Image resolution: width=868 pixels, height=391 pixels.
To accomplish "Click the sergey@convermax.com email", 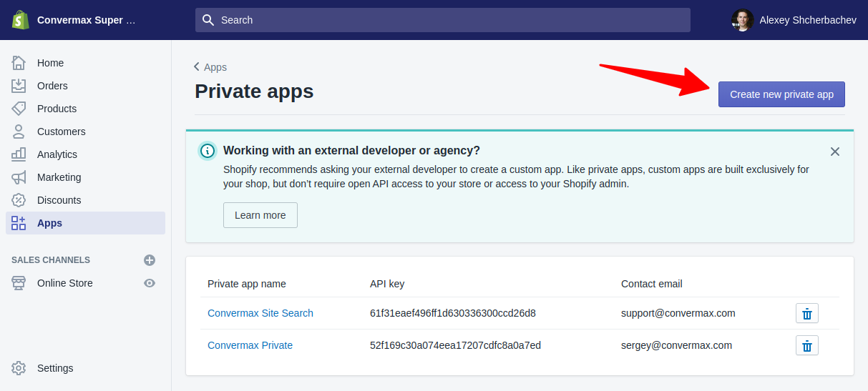I will click(677, 345).
